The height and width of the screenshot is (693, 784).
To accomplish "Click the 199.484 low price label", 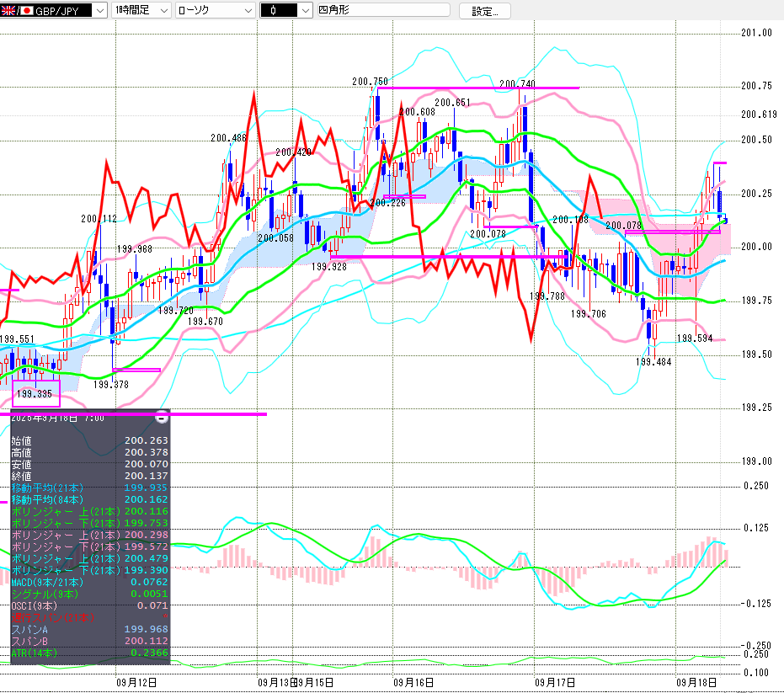I will click(x=653, y=361).
